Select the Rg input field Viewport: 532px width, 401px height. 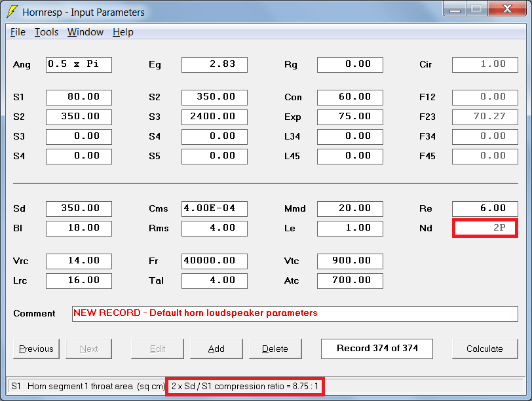(350, 64)
